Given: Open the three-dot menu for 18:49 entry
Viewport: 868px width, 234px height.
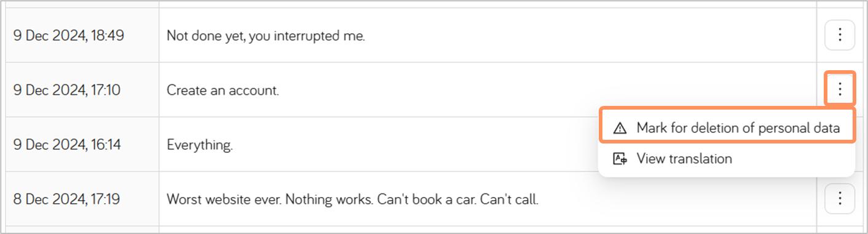Looking at the screenshot, I should coord(839,35).
